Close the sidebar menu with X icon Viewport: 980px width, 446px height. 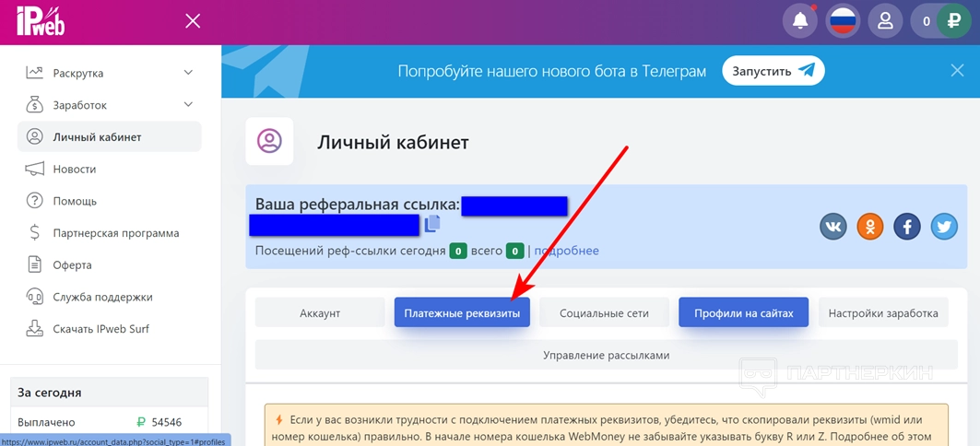(193, 22)
